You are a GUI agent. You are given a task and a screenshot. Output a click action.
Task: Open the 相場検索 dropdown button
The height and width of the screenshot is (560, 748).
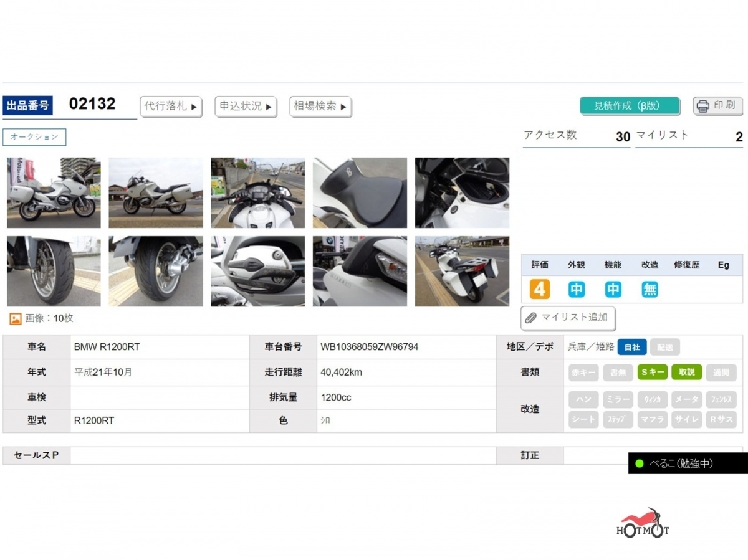click(320, 107)
